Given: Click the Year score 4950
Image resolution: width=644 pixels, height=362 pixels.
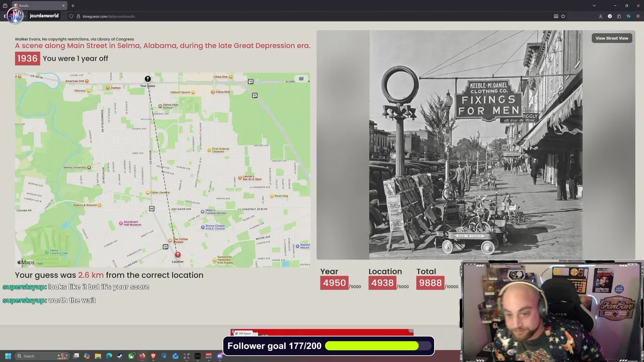Looking at the screenshot, I should tap(334, 283).
